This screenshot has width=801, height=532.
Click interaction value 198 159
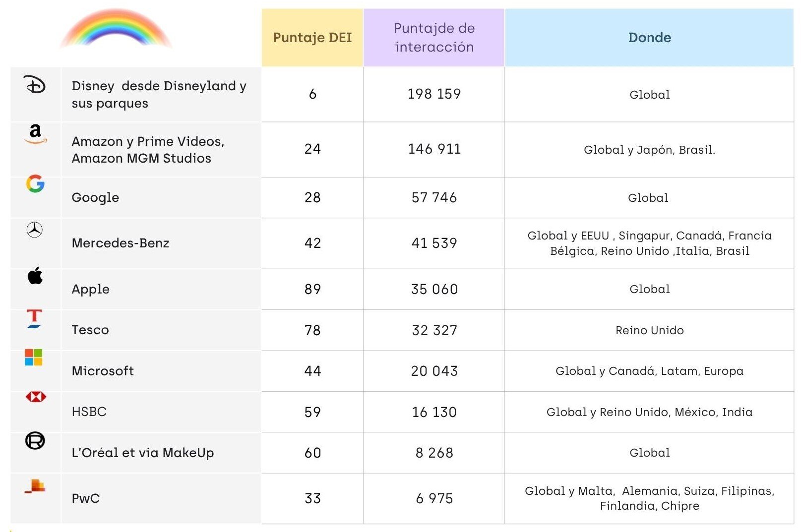coord(434,94)
